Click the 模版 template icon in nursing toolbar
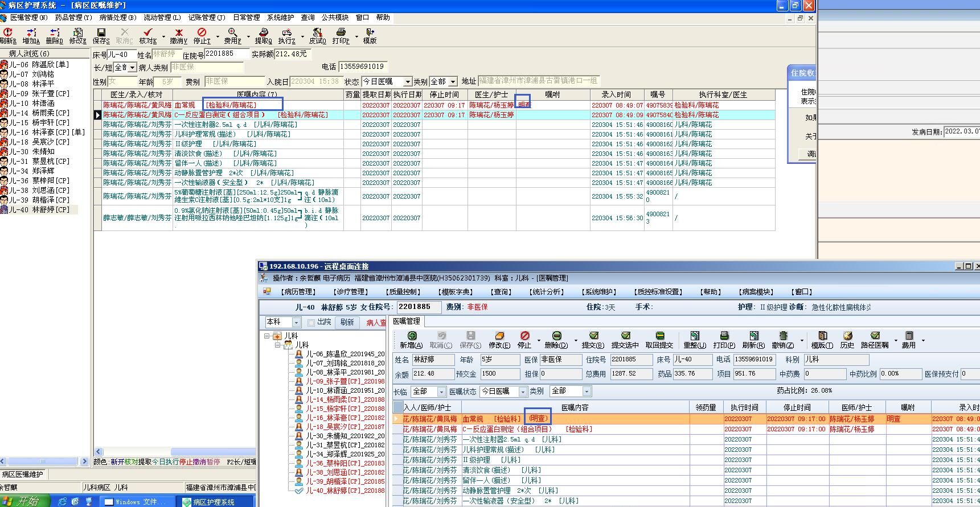This screenshot has width=980, height=507. click(370, 32)
